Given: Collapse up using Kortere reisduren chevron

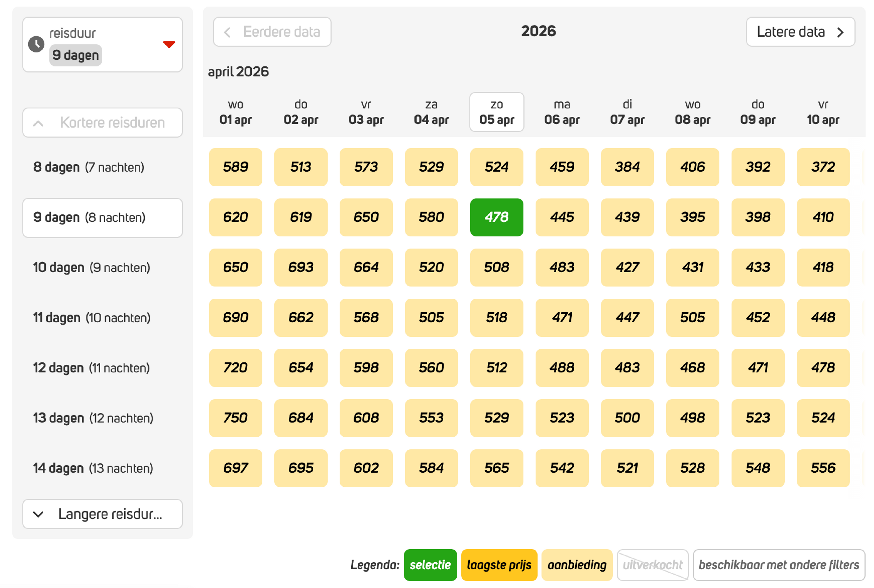Looking at the screenshot, I should [x=38, y=123].
